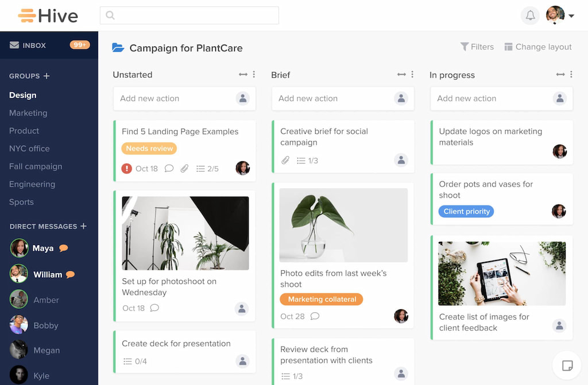The width and height of the screenshot is (588, 385).
Task: Click the checklist icon on Creative brief card
Action: (x=301, y=161)
